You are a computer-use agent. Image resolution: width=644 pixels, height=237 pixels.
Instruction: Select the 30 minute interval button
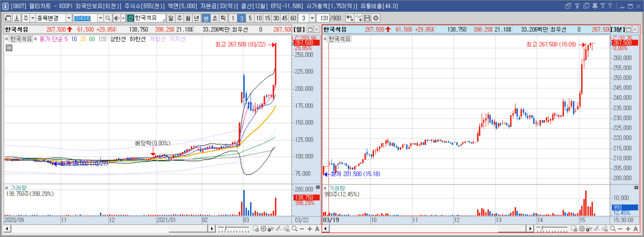pyautogui.click(x=276, y=18)
